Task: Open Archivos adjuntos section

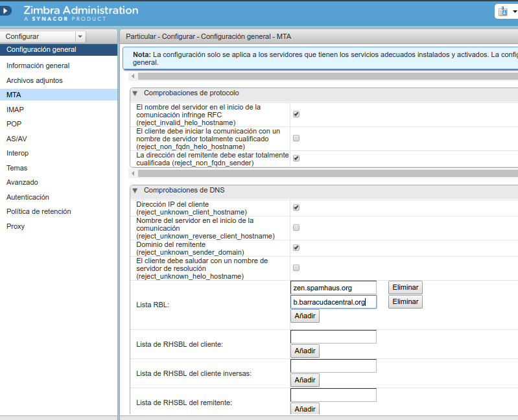Action: 34,80
